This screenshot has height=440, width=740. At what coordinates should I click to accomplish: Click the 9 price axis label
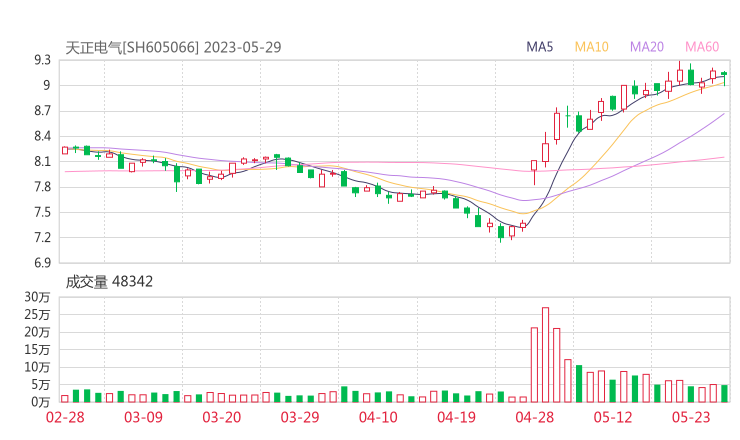pos(46,85)
